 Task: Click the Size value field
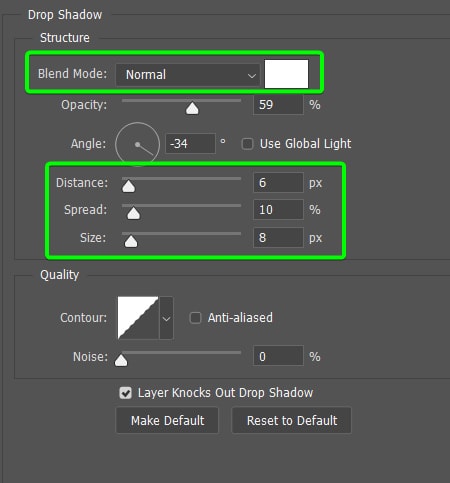[x=278, y=238]
